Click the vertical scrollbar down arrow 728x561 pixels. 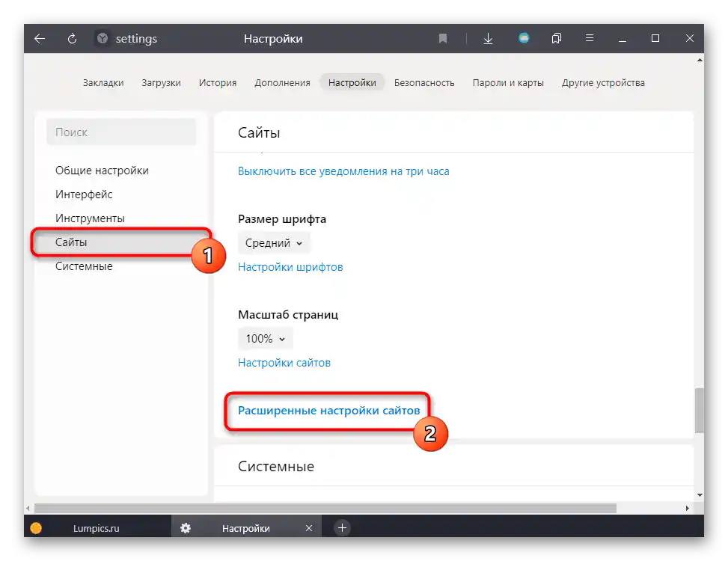tap(700, 494)
